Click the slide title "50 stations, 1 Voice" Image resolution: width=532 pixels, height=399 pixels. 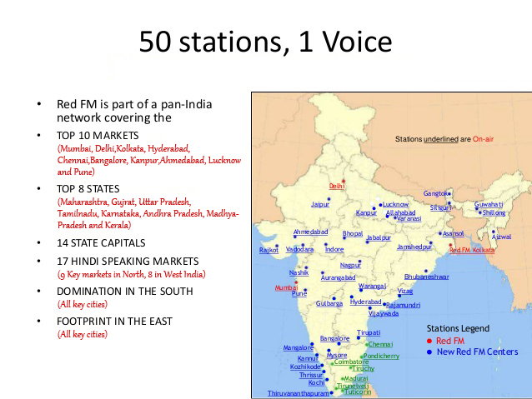pyautogui.click(x=265, y=42)
